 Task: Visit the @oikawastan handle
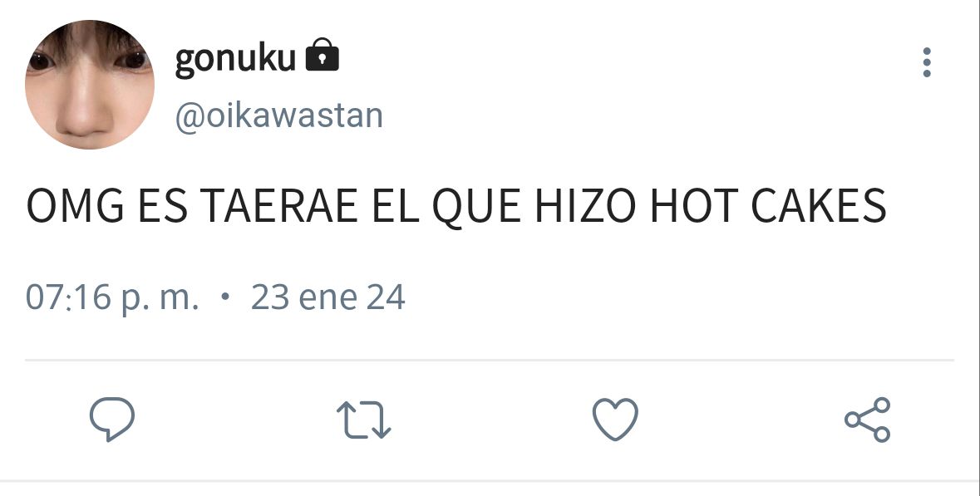tap(278, 116)
